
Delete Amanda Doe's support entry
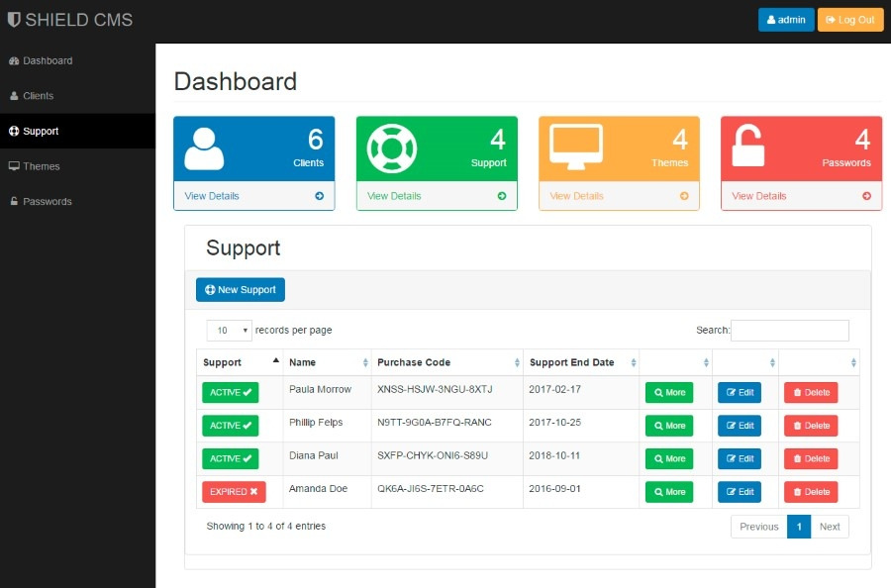811,492
